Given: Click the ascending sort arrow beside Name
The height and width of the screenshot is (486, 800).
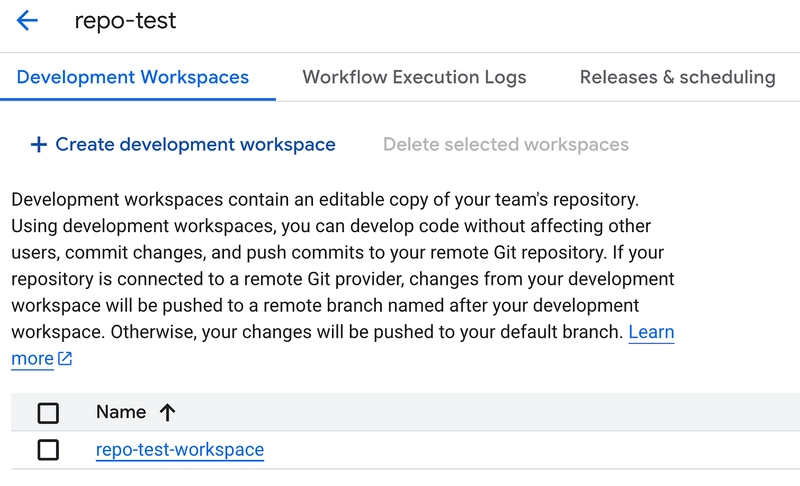Looking at the screenshot, I should point(167,412).
